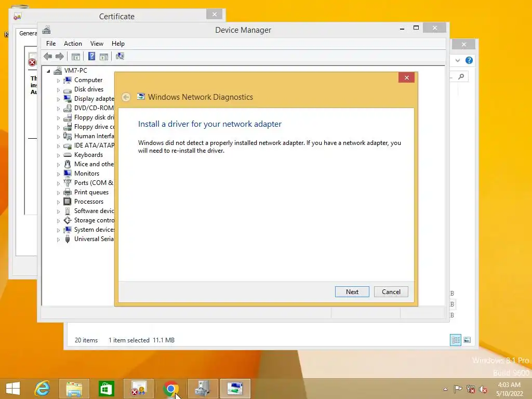Select the VM7-PC tree node
The height and width of the screenshot is (399, 532).
point(75,71)
